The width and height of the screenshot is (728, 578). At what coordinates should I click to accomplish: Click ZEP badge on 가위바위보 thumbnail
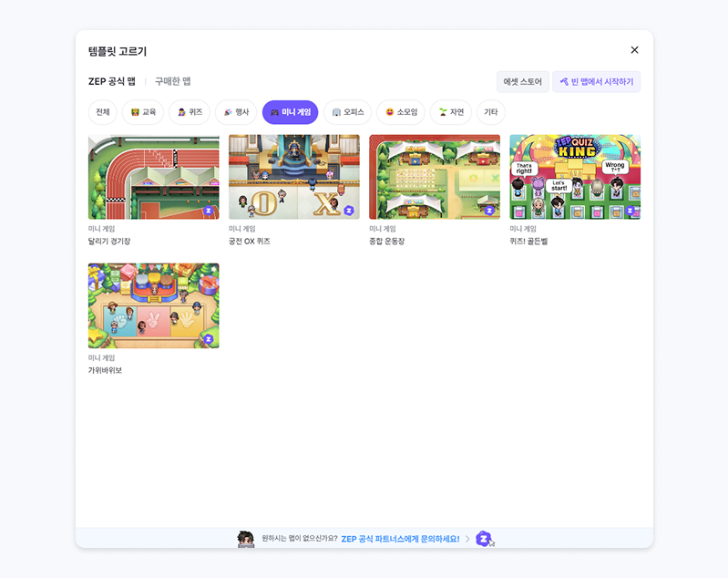209,340
